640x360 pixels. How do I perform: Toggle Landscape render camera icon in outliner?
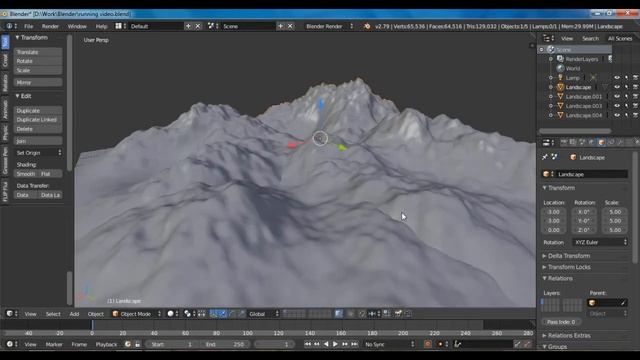pos(636,87)
